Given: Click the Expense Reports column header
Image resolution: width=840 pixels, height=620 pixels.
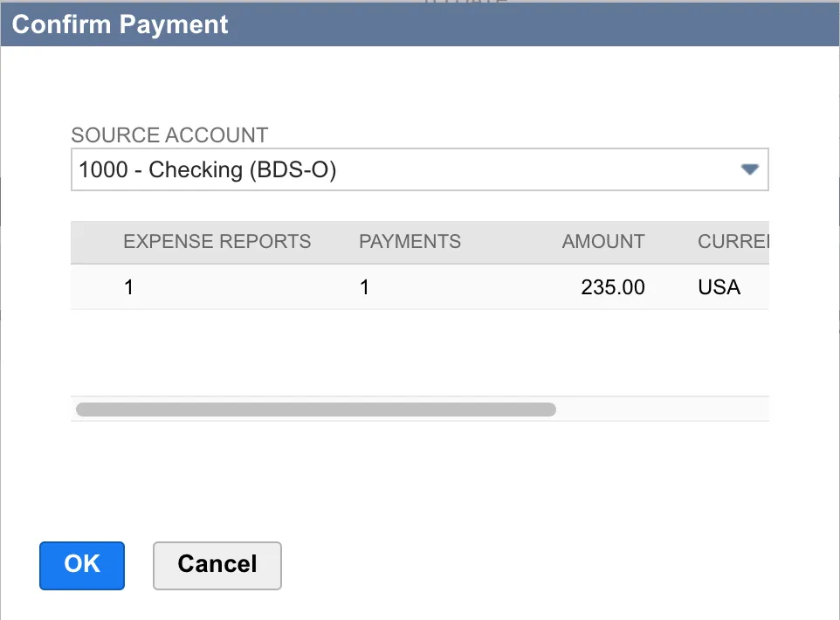Looking at the screenshot, I should click(217, 241).
